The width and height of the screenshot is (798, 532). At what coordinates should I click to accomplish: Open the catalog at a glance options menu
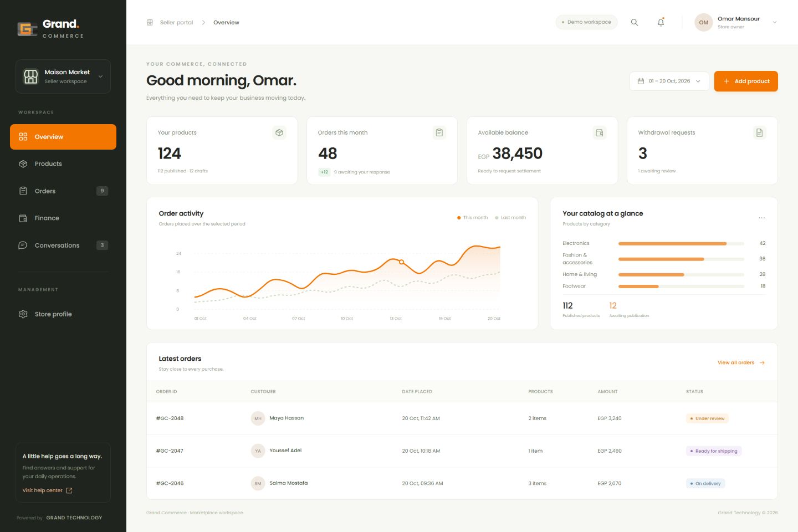coord(762,218)
